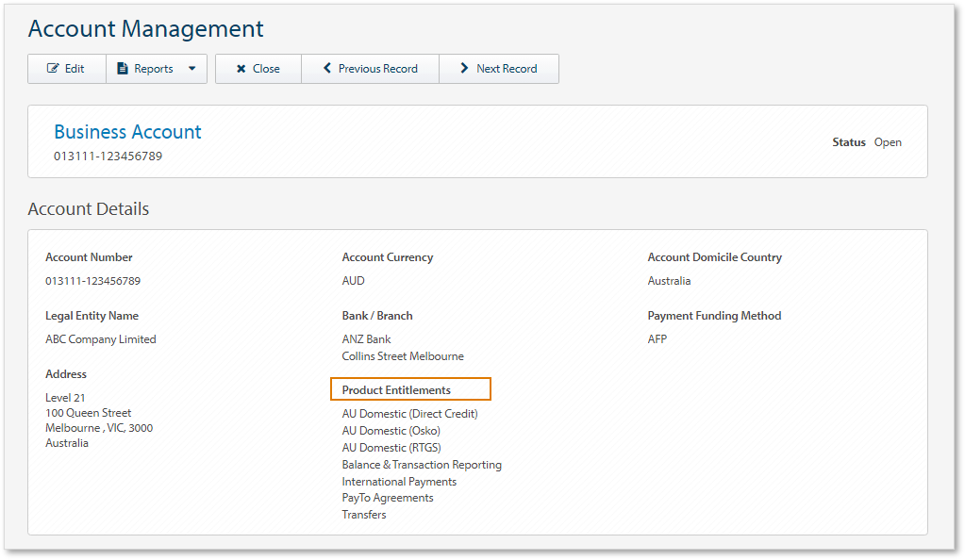Click the Edit pencil icon
The width and height of the screenshot is (965, 560).
[x=52, y=68]
